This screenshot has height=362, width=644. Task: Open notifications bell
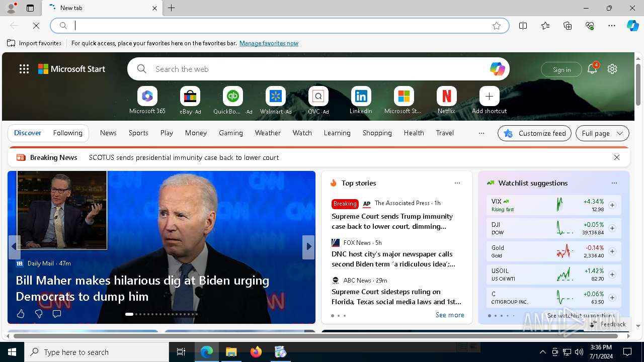click(592, 69)
